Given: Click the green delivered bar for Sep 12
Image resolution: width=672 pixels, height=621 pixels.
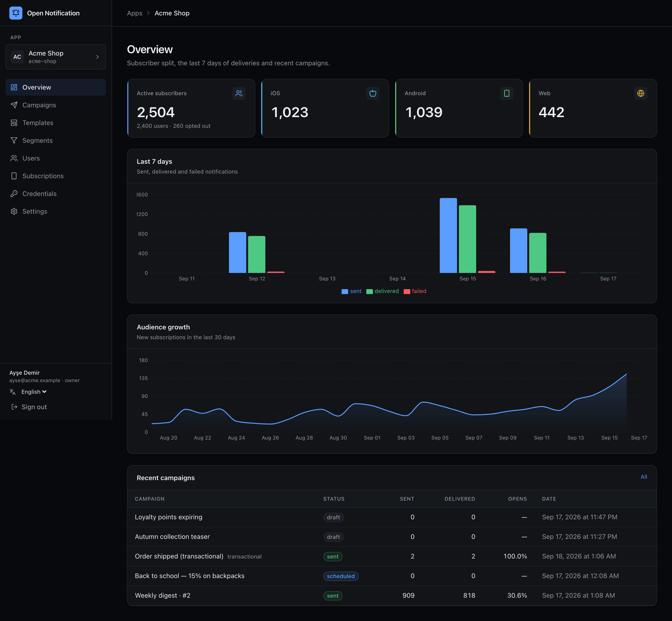Looking at the screenshot, I should [x=256, y=254].
